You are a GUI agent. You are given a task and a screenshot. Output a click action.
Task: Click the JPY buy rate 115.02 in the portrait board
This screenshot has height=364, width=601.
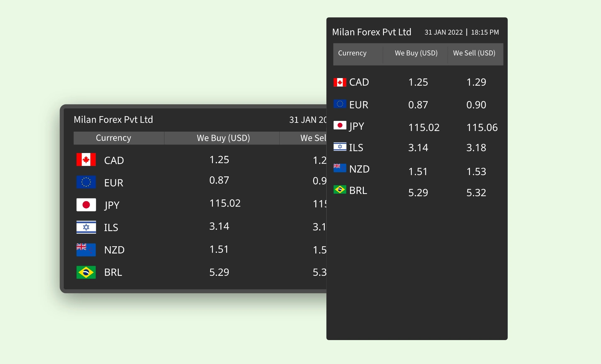(x=424, y=128)
